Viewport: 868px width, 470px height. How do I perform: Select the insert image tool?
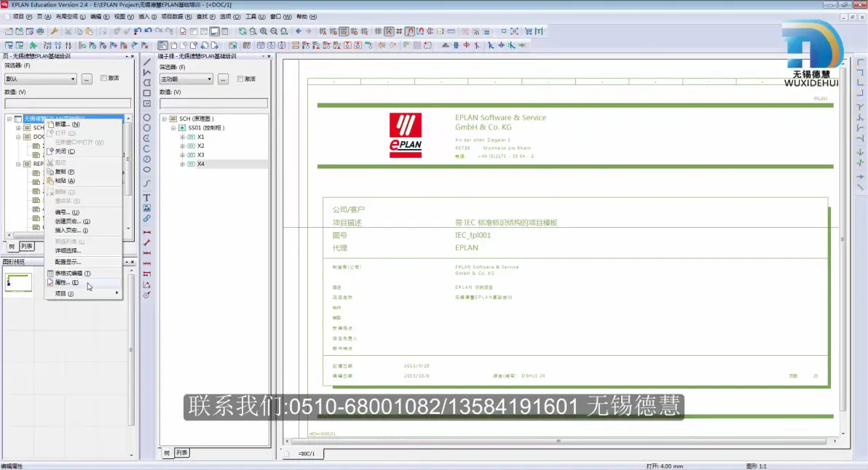pyautogui.click(x=146, y=208)
